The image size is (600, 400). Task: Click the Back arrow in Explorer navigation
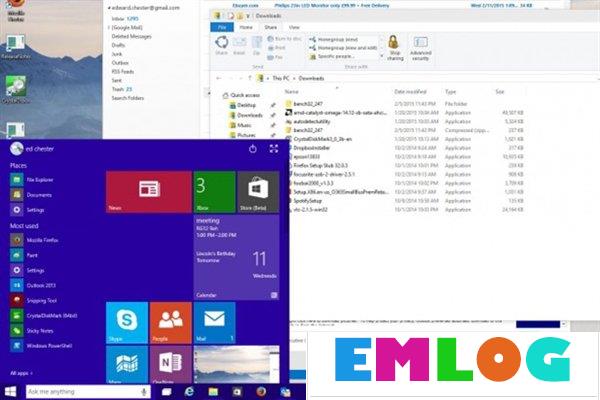point(218,78)
